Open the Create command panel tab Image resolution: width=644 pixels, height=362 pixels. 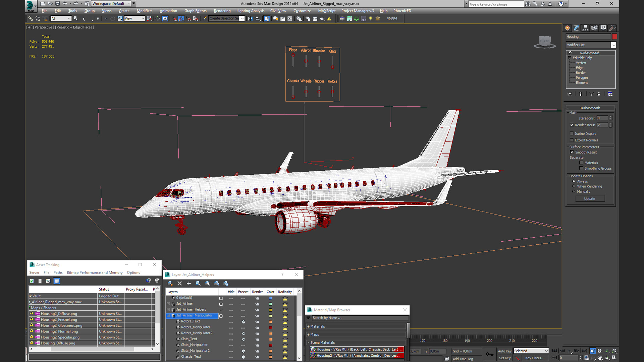[x=567, y=28]
